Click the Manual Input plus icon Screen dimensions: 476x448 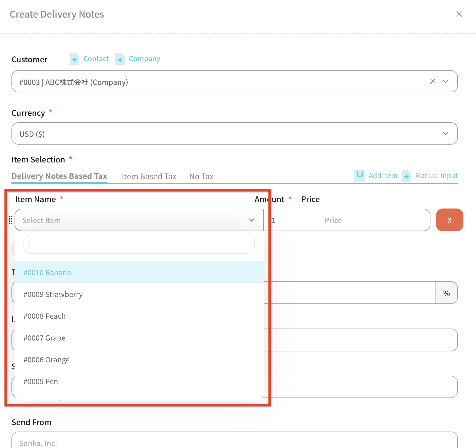406,176
